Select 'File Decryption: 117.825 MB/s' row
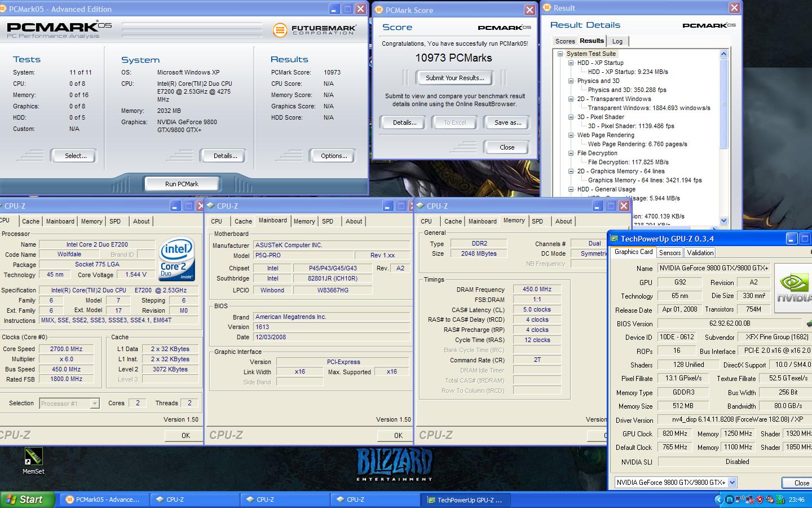 (628, 162)
